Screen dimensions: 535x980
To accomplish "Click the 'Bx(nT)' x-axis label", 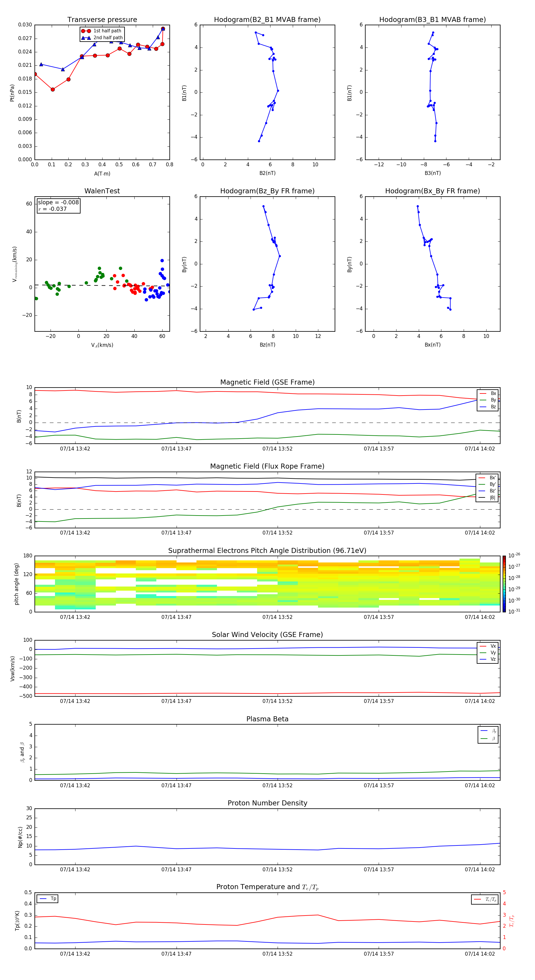I will point(432,345).
